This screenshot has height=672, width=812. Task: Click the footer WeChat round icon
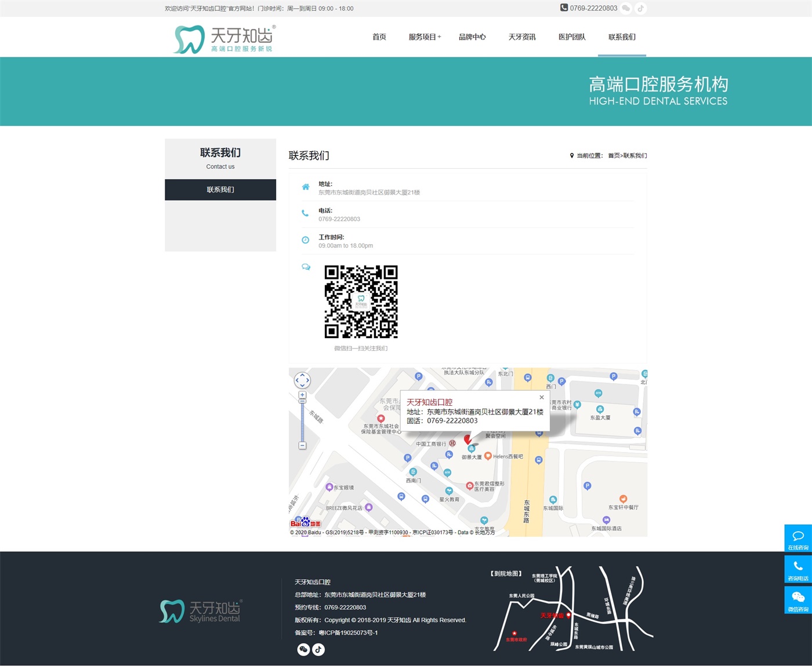303,649
